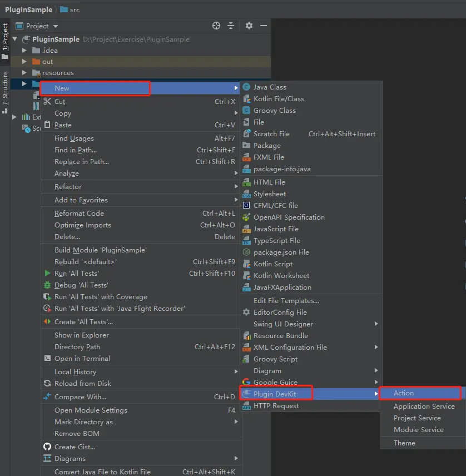
Task: Switch to the 7: Structure side tab
Action: [x=5, y=92]
